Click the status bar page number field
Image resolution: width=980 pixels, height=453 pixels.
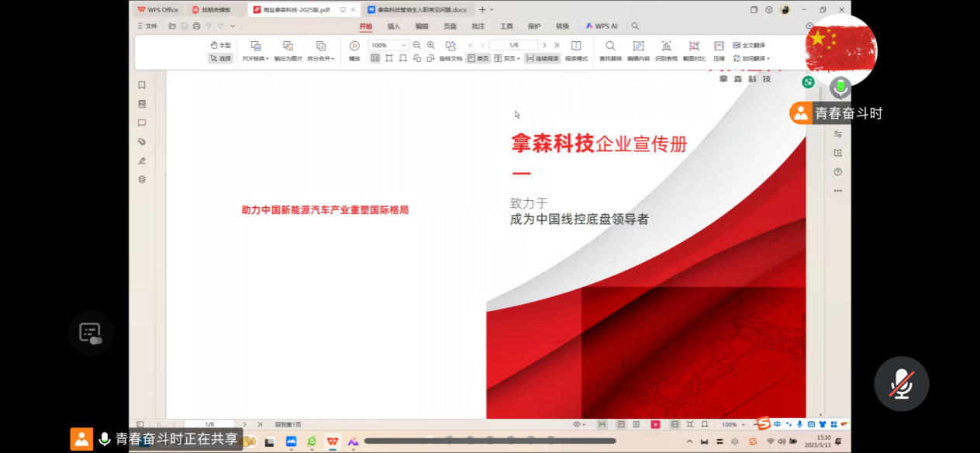(x=209, y=424)
